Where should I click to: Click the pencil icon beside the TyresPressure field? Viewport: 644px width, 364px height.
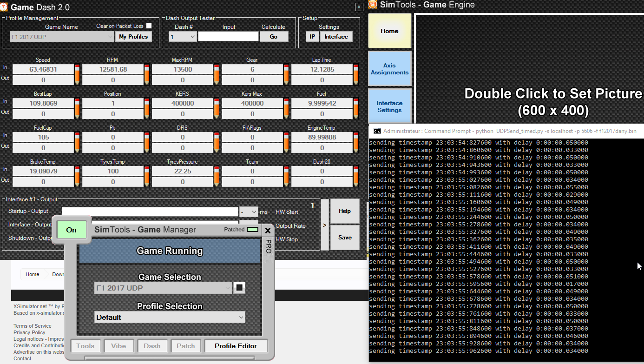(x=217, y=176)
